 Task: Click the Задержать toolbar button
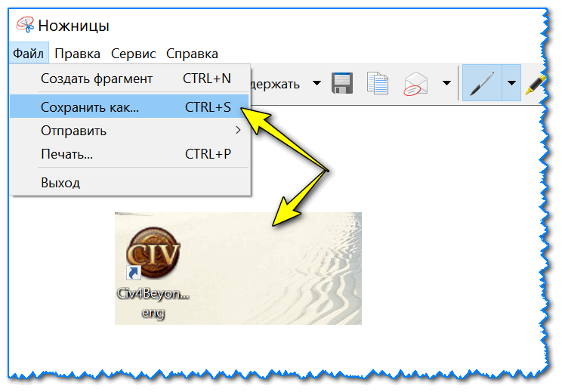276,84
